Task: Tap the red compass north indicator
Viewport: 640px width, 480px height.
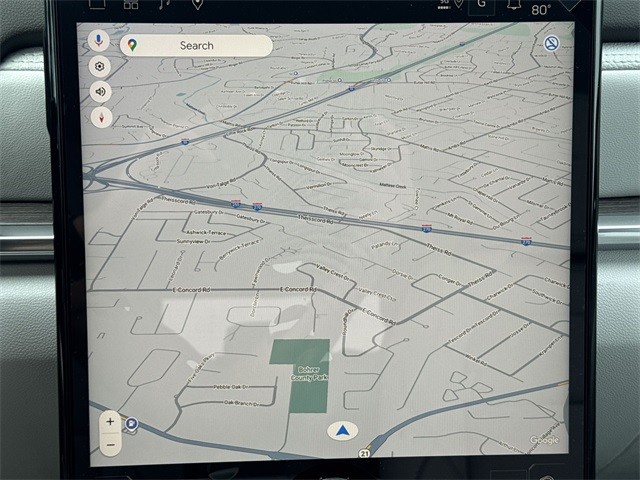Action: tap(100, 117)
